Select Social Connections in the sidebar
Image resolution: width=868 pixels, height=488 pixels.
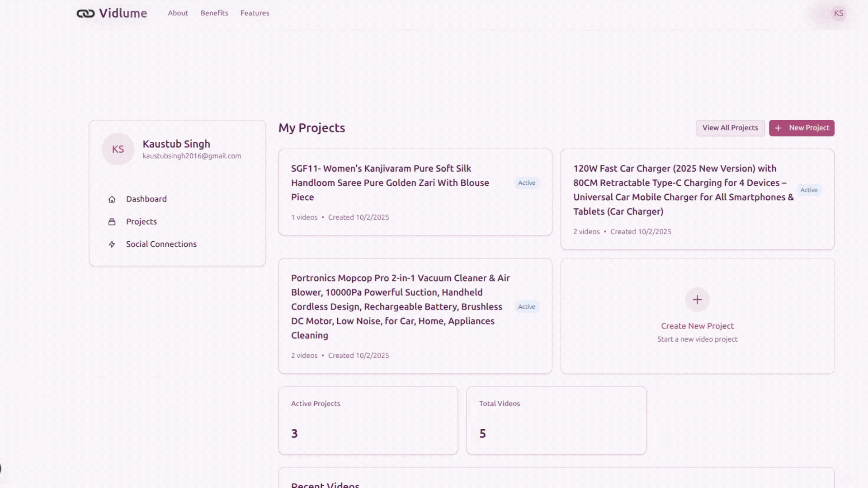tap(161, 244)
